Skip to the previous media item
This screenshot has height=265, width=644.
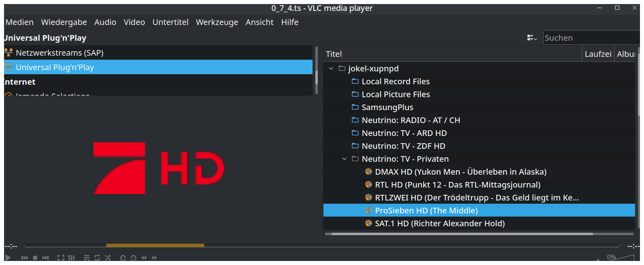click(25, 258)
